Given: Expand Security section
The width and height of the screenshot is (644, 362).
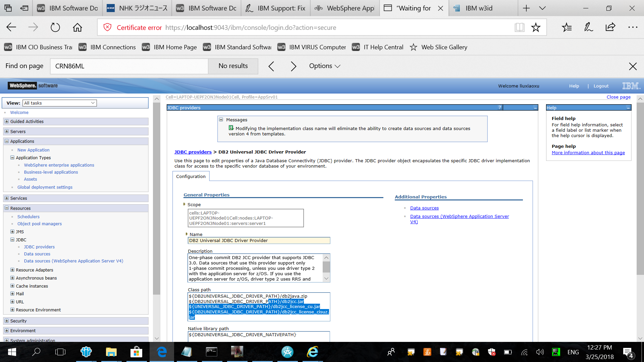Looking at the screenshot, I should coord(6,321).
